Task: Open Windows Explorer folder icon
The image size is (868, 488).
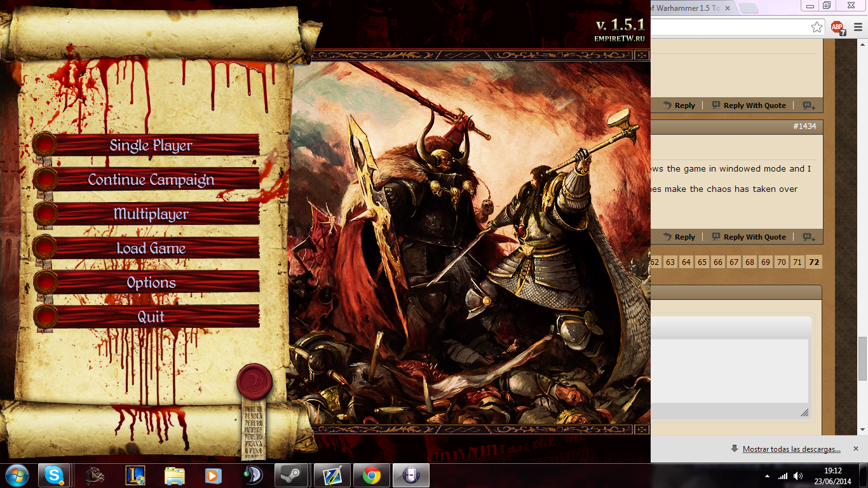Action: pos(175,475)
